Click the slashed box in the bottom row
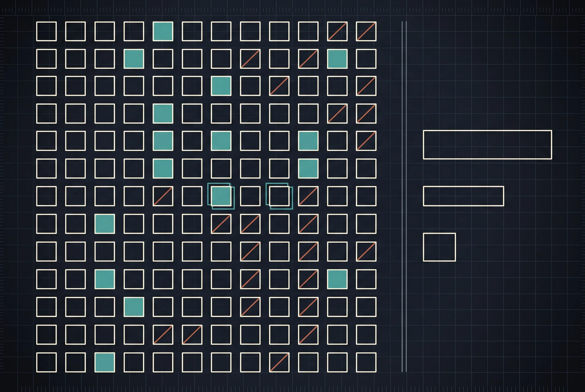The height and width of the screenshot is (392, 585). [x=279, y=362]
